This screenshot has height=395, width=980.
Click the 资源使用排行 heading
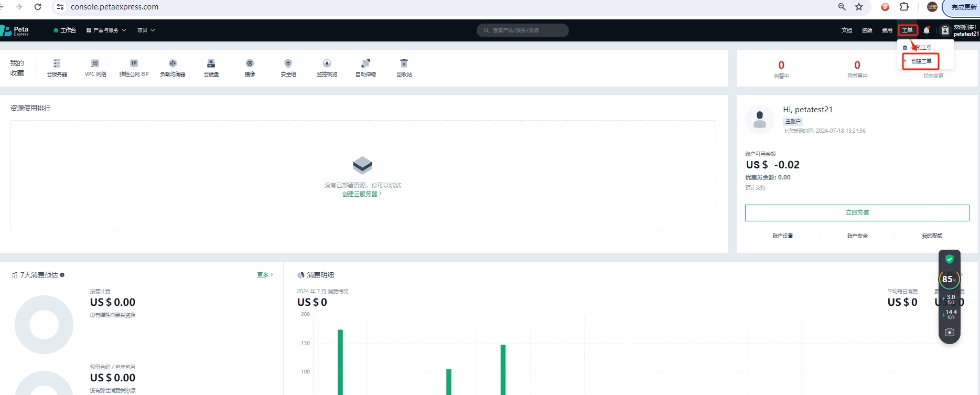30,108
